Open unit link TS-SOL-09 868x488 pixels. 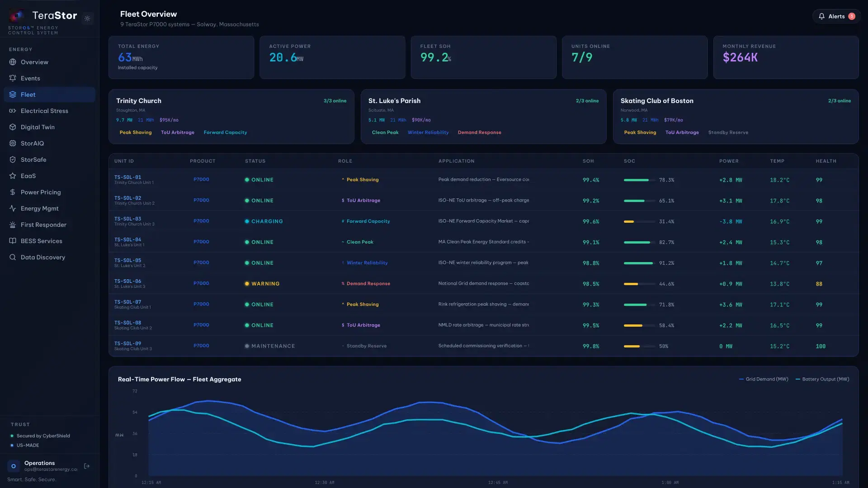coord(127,343)
